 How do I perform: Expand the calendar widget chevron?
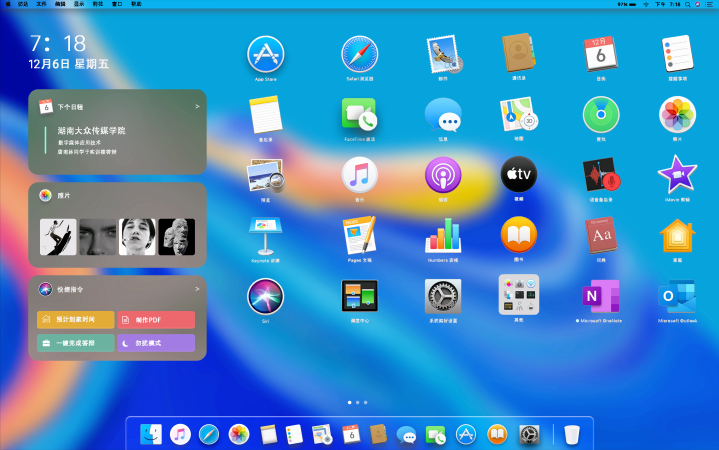tap(196, 105)
